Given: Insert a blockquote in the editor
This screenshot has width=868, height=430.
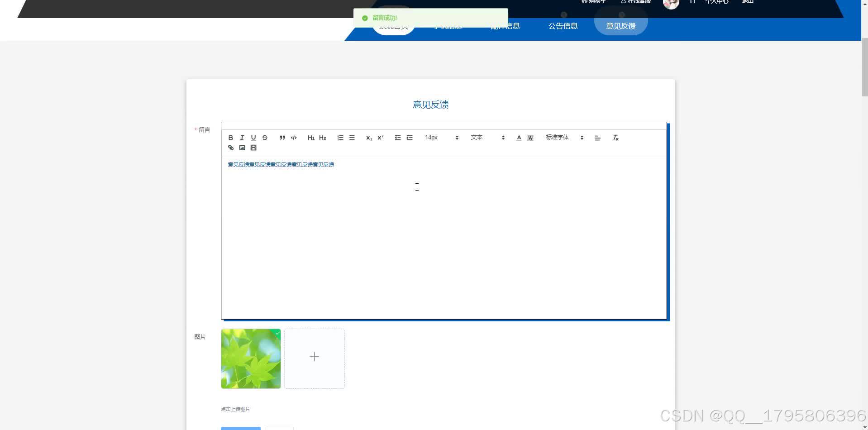Looking at the screenshot, I should point(282,138).
